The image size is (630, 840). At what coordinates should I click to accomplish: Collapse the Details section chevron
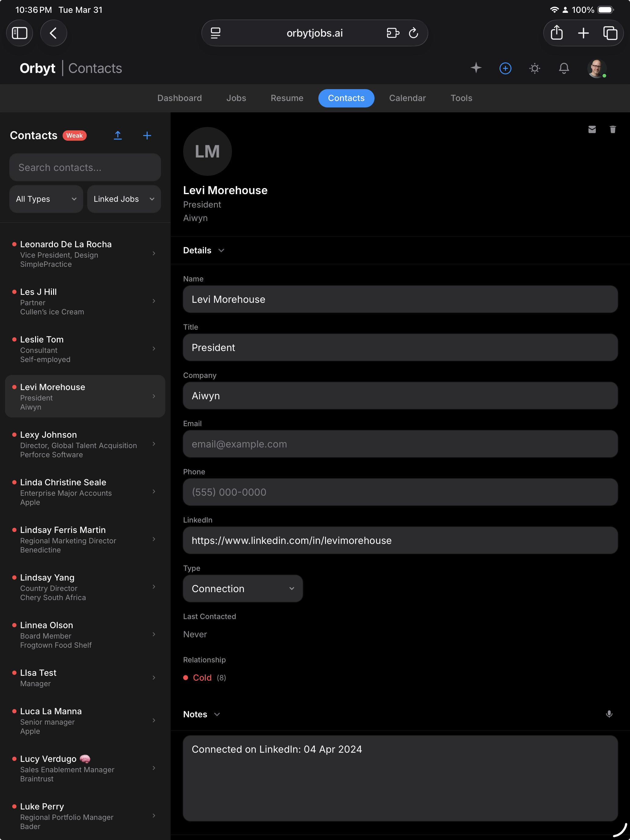pos(221,251)
